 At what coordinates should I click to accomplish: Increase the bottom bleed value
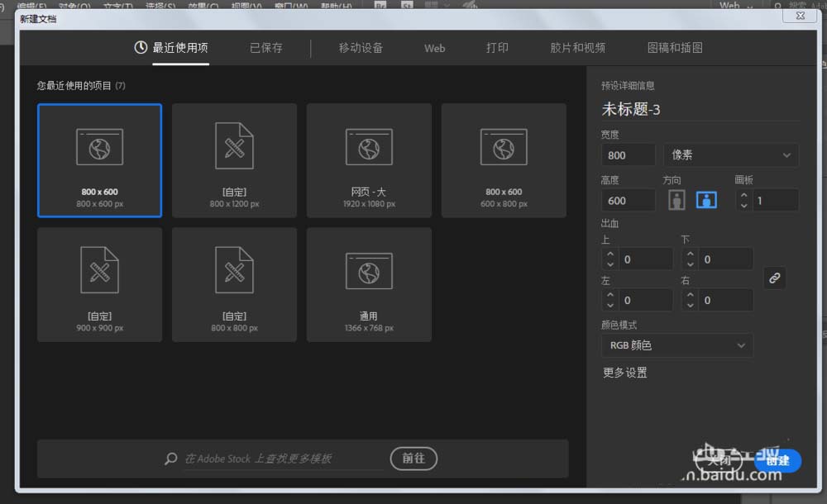point(691,254)
